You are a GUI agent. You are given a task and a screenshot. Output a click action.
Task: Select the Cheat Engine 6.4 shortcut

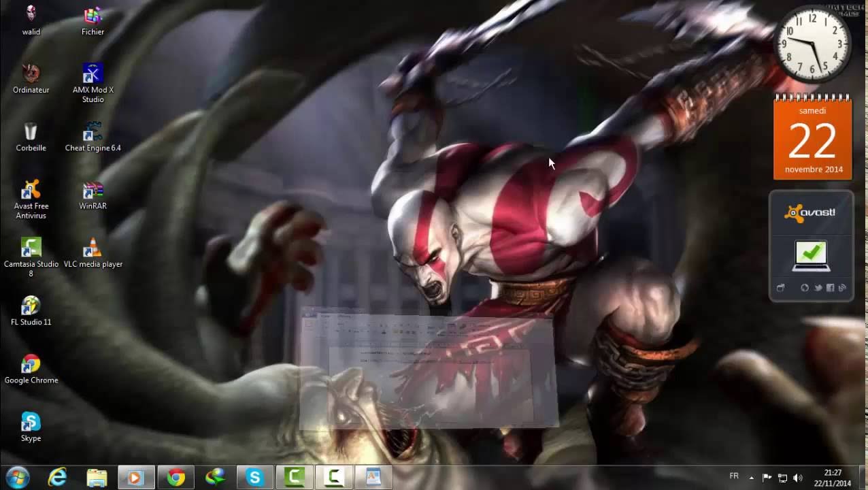(93, 136)
